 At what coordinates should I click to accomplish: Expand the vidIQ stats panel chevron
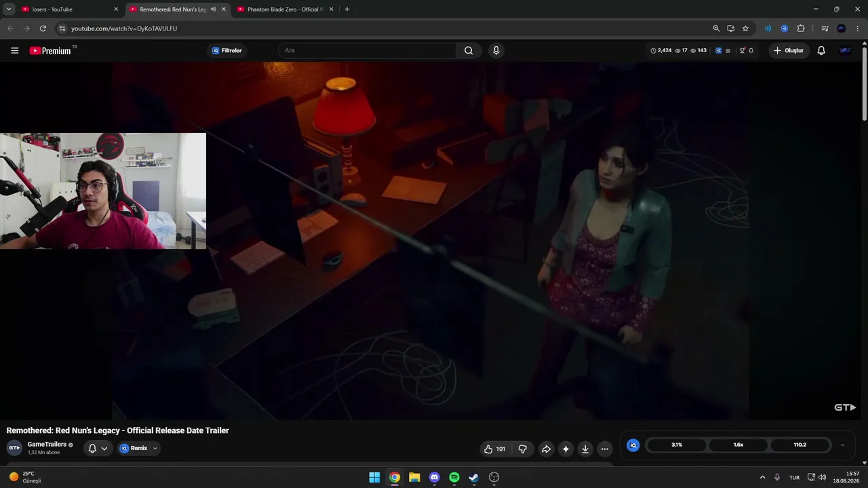[842, 445]
